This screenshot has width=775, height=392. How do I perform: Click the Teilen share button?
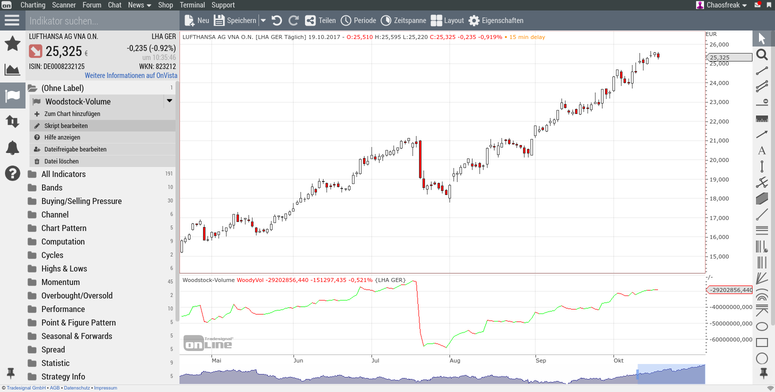[320, 20]
